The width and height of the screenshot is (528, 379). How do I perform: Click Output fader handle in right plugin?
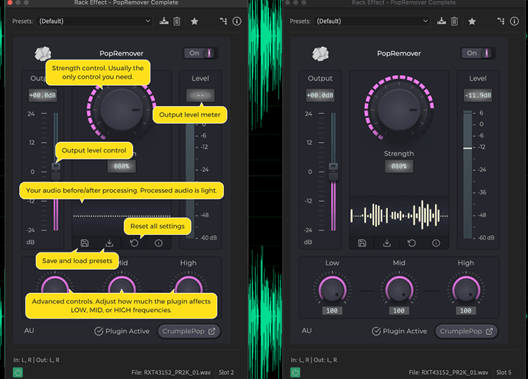coord(333,171)
